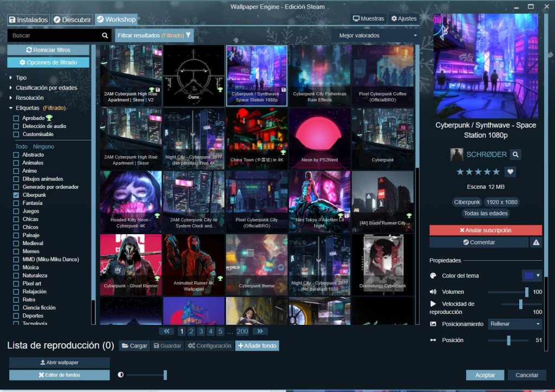555x392 pixels.
Task: Click the Comentar button
Action: point(479,242)
